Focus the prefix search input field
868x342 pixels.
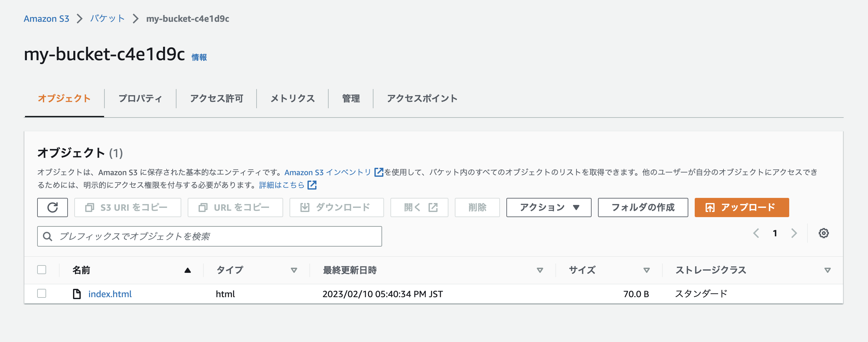tap(209, 237)
